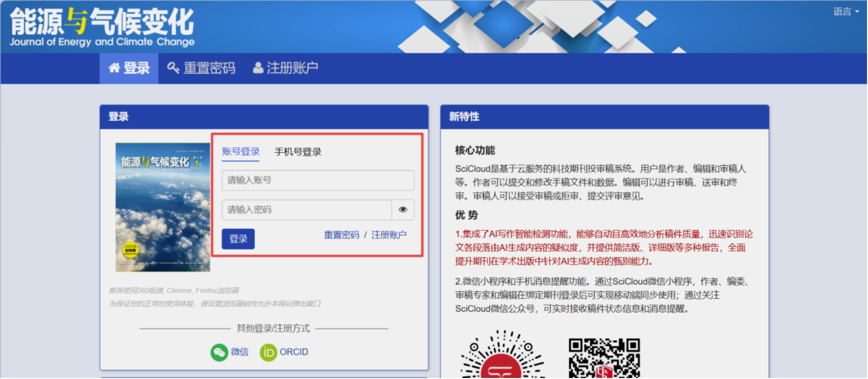This screenshot has height=379, width=868.
Task: Click the 登录 panel header text
Action: pos(119,117)
